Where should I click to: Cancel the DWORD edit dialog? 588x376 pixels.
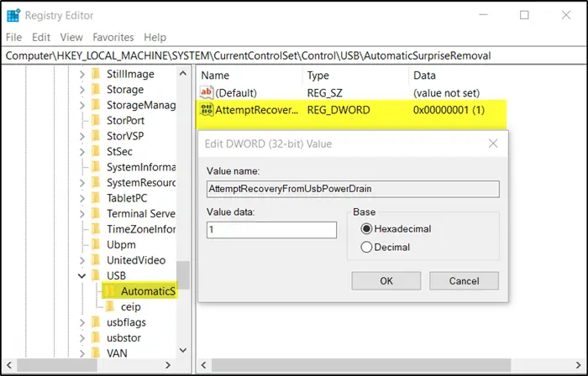coord(464,281)
